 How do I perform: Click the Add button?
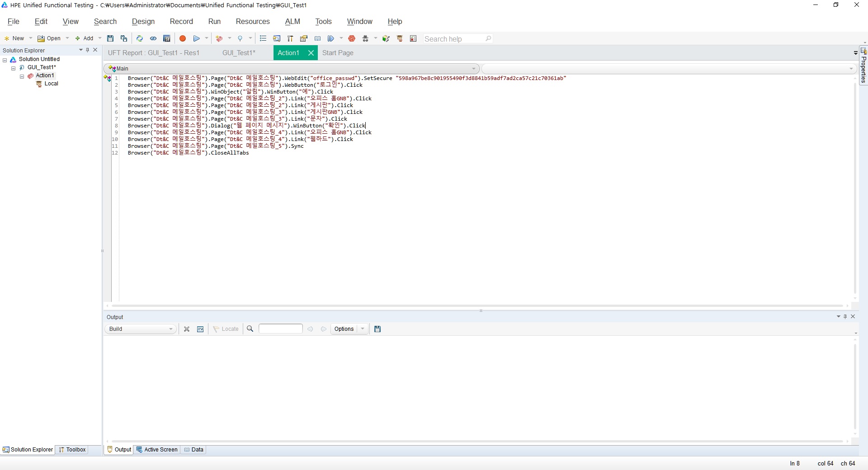(85, 38)
